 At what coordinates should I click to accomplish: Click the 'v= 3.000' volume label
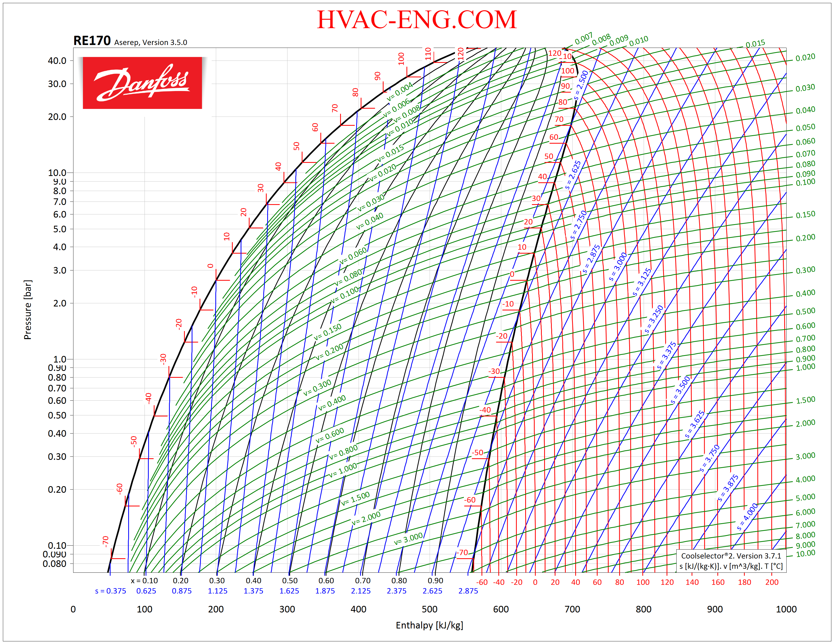pyautogui.click(x=408, y=539)
